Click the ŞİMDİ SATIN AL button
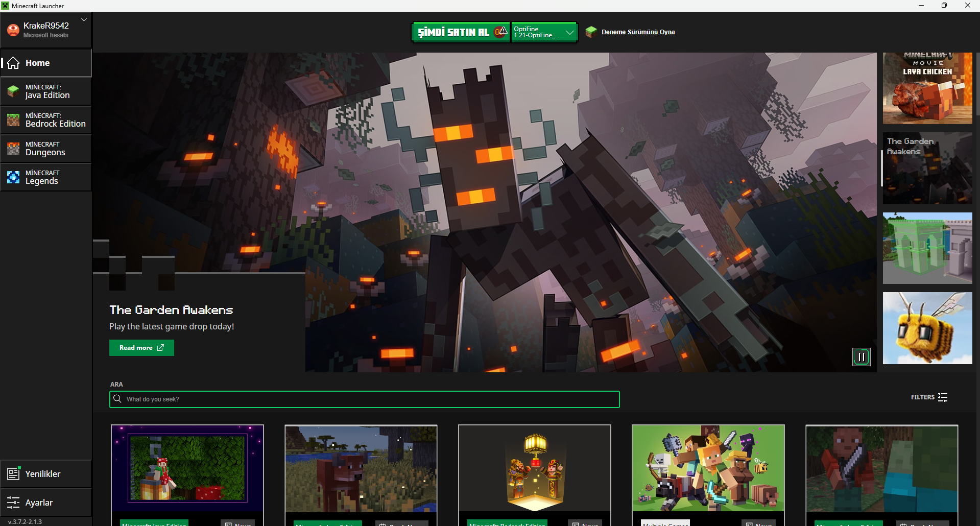This screenshot has width=980, height=526. pos(461,32)
